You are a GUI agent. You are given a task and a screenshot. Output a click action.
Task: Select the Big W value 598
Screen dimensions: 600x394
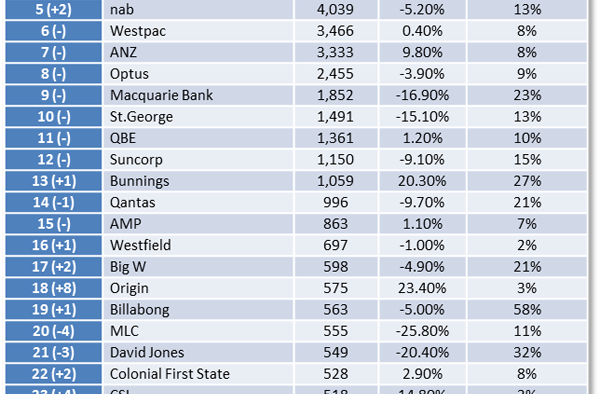(x=336, y=267)
